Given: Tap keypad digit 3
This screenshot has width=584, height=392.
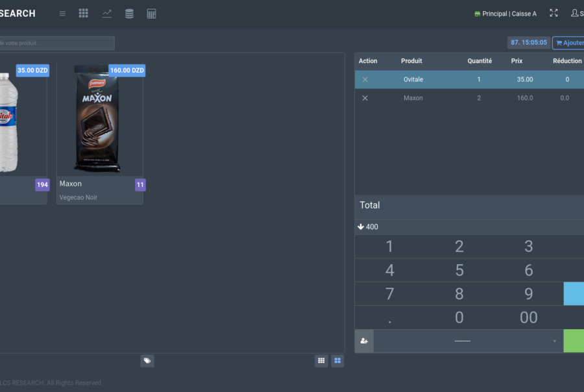Looking at the screenshot, I should 528,247.
